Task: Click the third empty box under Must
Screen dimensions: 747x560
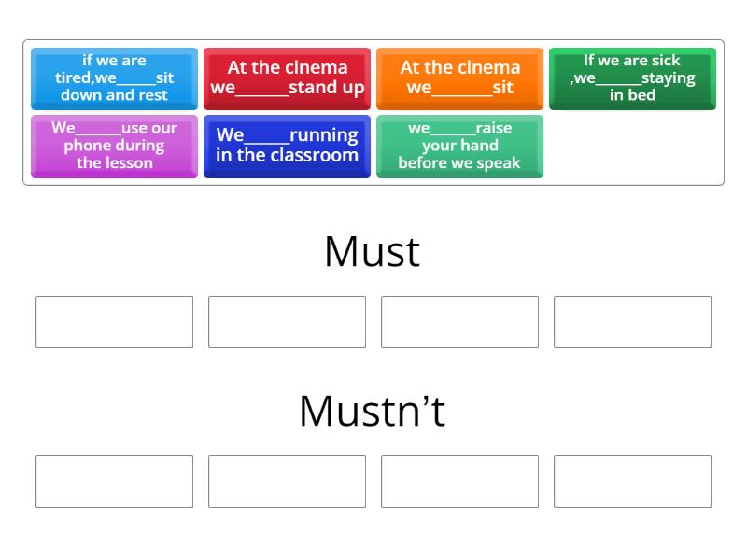Action: pyautogui.click(x=459, y=322)
